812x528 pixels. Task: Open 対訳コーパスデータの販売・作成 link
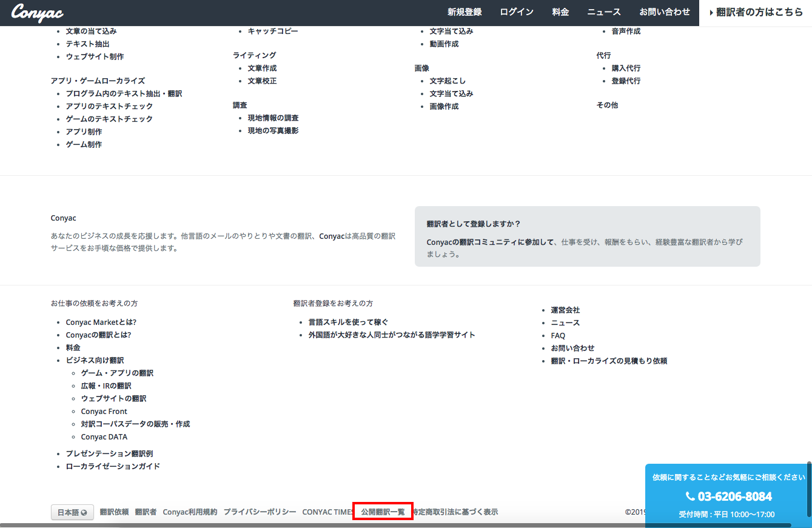click(x=135, y=424)
